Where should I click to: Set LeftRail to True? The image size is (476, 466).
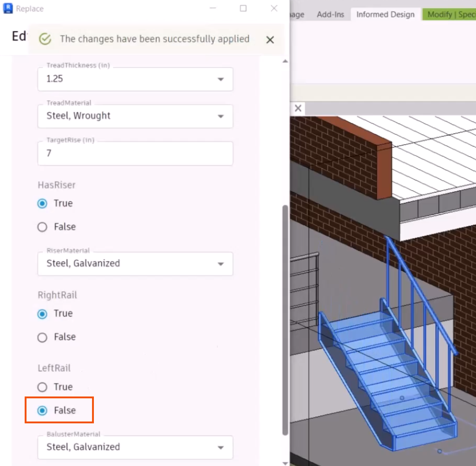coord(42,387)
